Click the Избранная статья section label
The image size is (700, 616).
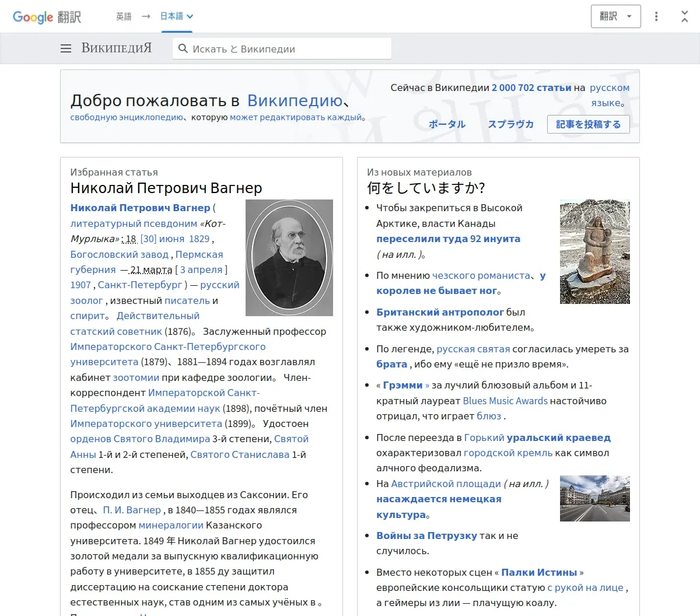point(114,172)
